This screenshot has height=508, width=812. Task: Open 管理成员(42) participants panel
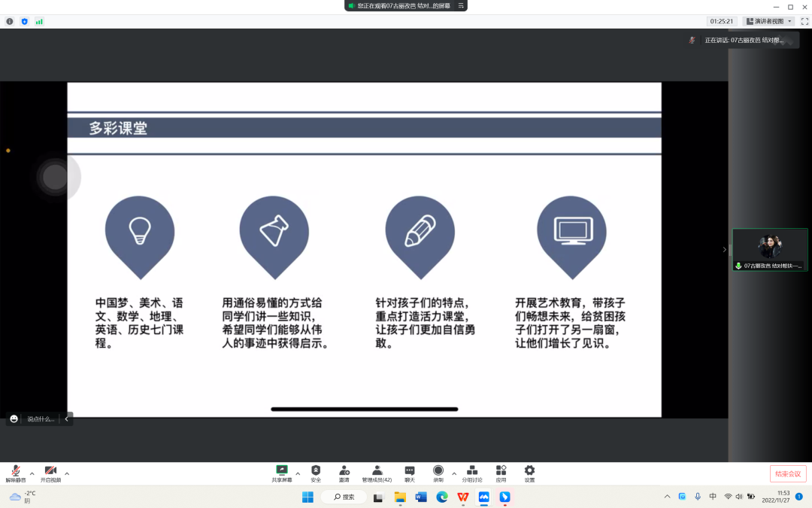click(377, 474)
